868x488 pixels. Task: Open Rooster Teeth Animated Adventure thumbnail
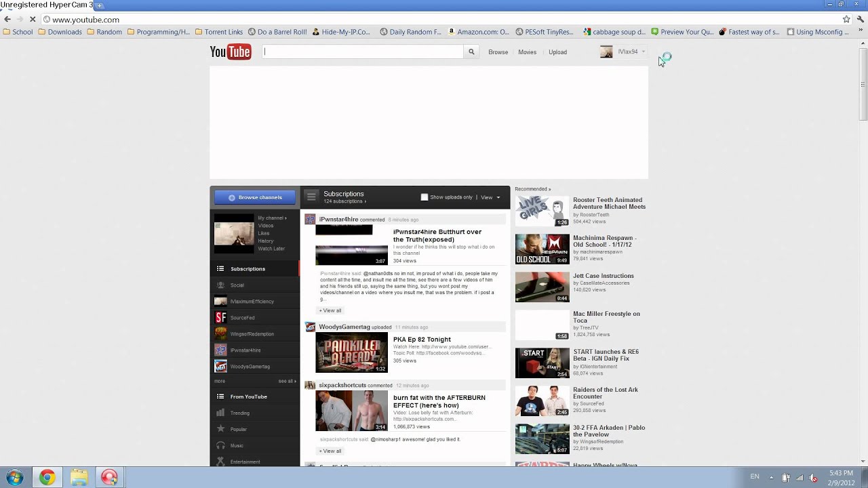click(542, 211)
